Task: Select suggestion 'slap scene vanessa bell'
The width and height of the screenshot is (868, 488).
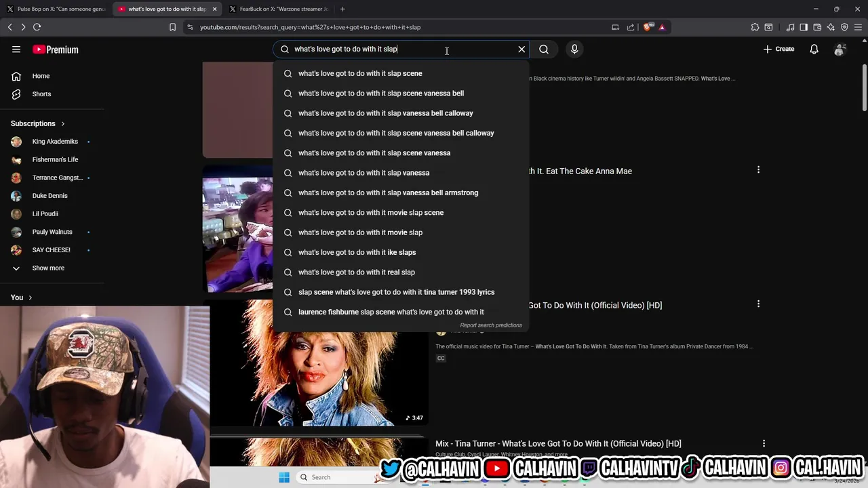Action: (400, 93)
